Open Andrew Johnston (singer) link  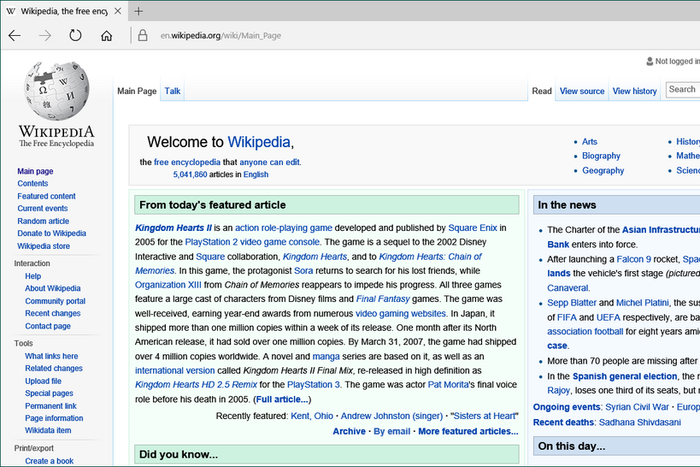pos(392,416)
